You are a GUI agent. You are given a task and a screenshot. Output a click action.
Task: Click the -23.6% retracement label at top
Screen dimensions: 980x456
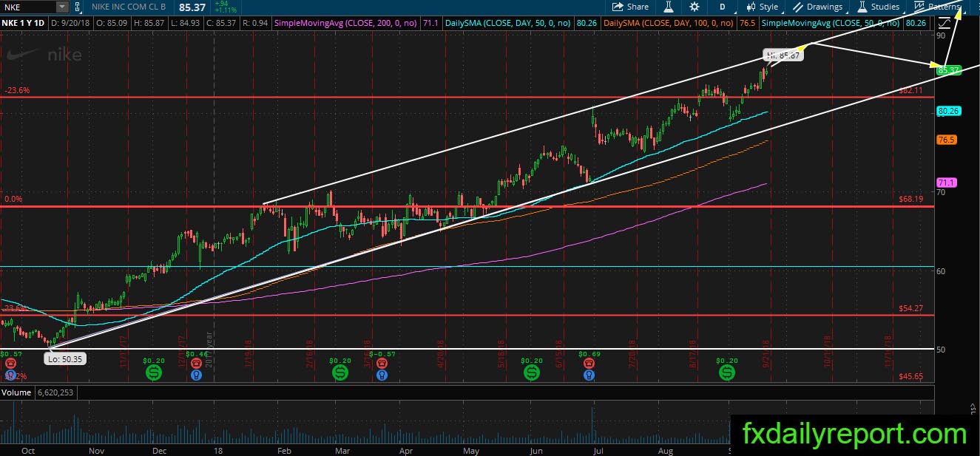point(16,90)
